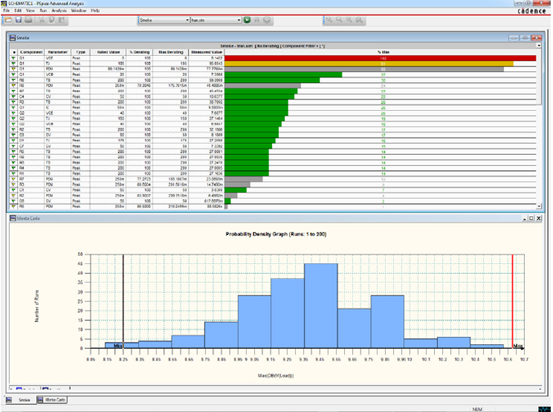The image size is (553, 412).
Task: Click the Stop icon beside the Run button
Action: tap(267, 20)
